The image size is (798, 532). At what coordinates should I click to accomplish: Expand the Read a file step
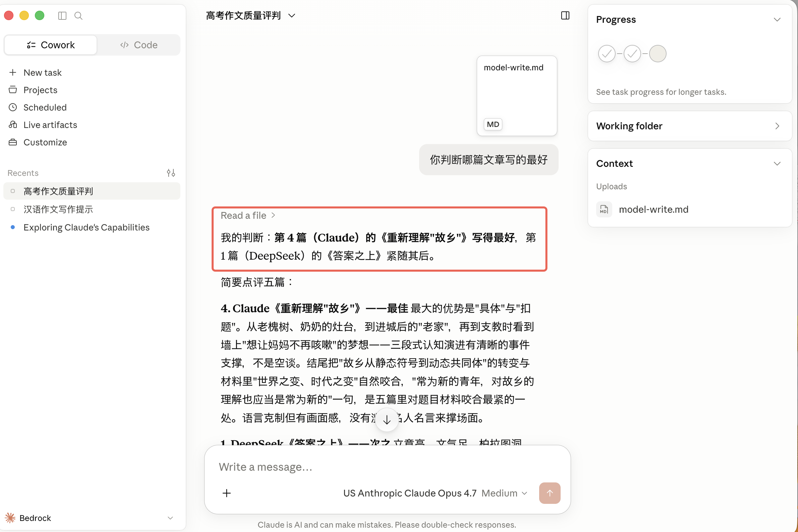coord(247,215)
